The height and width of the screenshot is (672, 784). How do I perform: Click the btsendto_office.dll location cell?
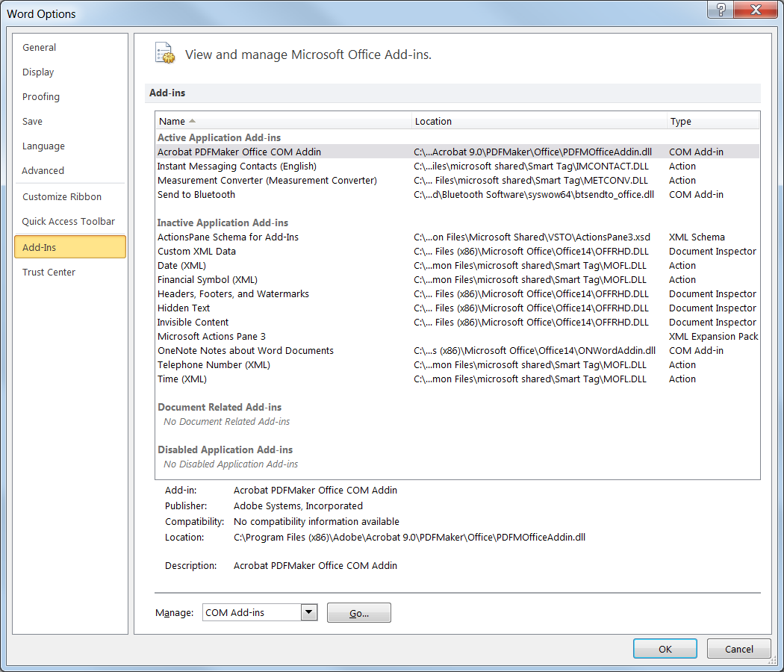(x=534, y=194)
